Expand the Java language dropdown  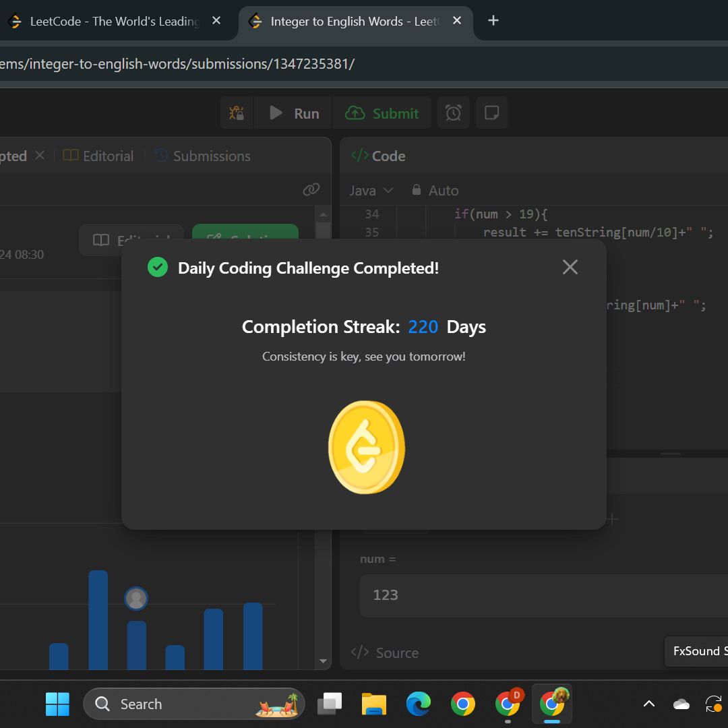point(371,191)
